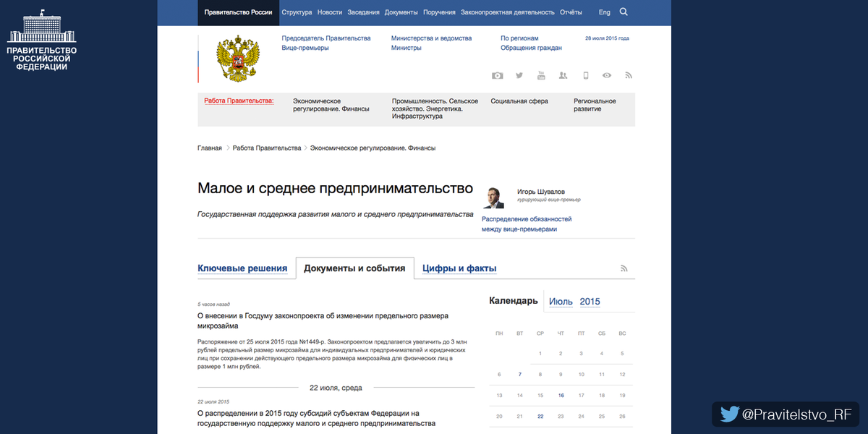Go to the Новости menu item
The width and height of the screenshot is (868, 434).
[x=330, y=12]
